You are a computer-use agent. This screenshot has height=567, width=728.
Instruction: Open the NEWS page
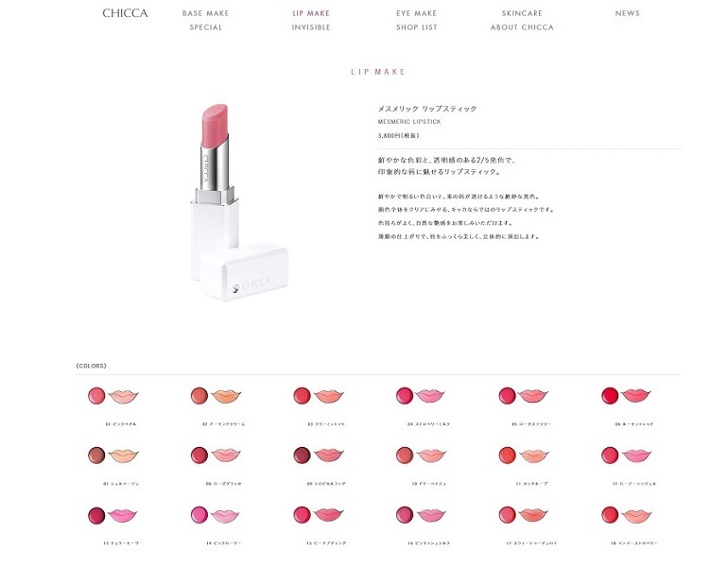coord(627,13)
